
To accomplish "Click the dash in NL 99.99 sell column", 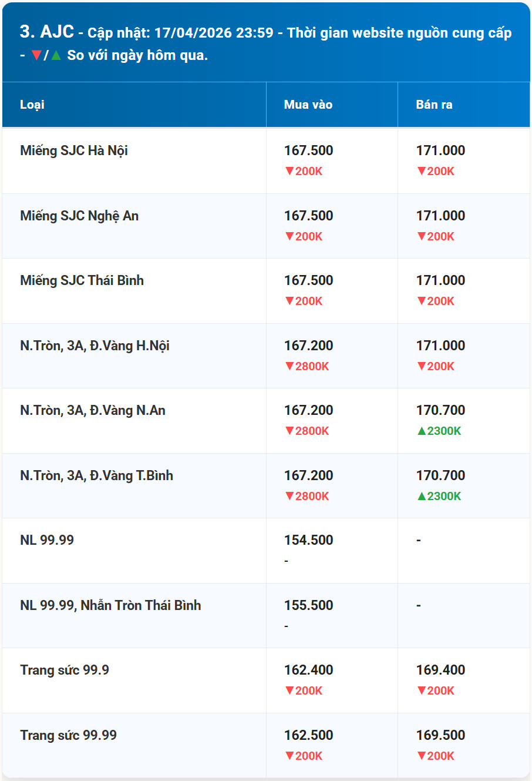I will pyautogui.click(x=419, y=540).
